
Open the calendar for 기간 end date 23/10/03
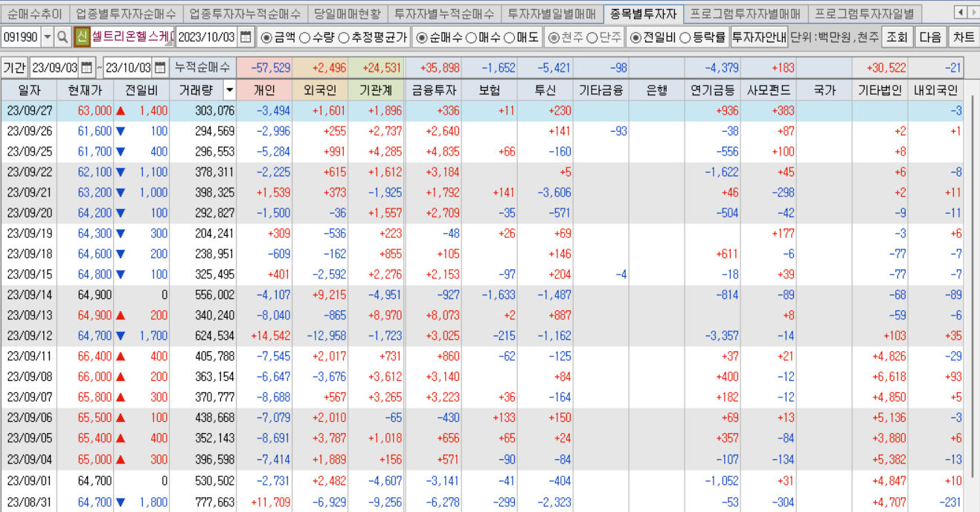[161, 67]
